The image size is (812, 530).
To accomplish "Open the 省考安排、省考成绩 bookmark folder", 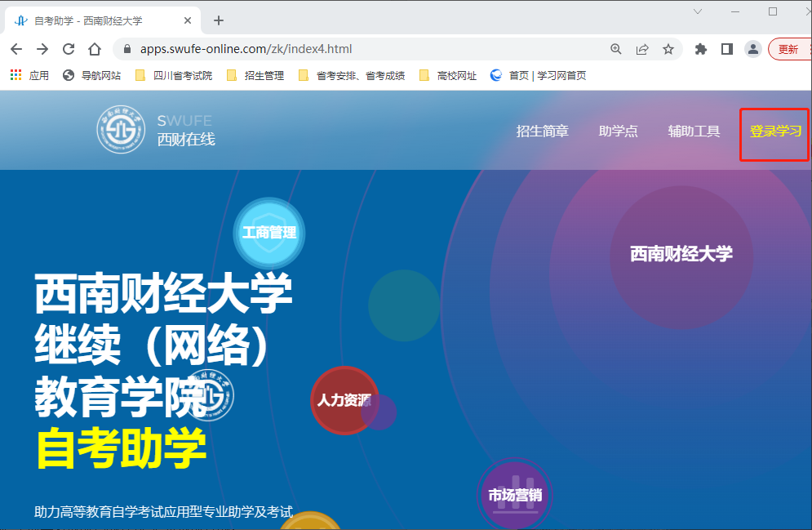I will coord(352,76).
